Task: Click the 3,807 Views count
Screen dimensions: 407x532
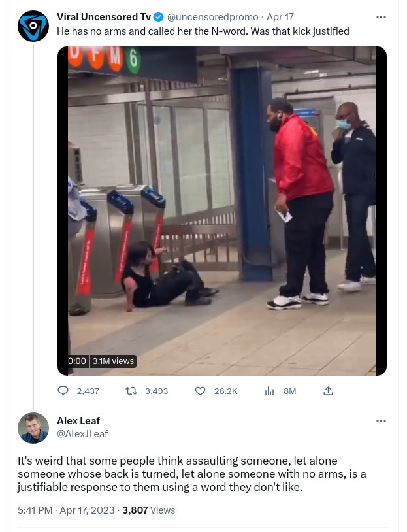Action: click(148, 510)
